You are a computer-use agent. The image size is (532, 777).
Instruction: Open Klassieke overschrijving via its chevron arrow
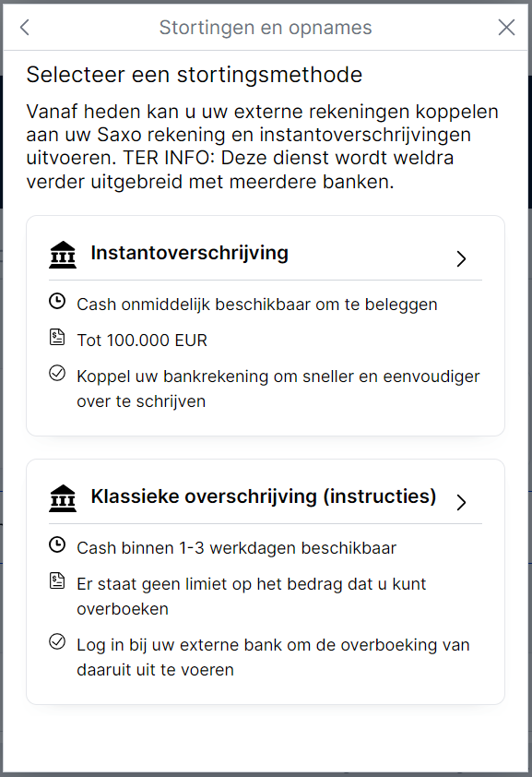[461, 503]
